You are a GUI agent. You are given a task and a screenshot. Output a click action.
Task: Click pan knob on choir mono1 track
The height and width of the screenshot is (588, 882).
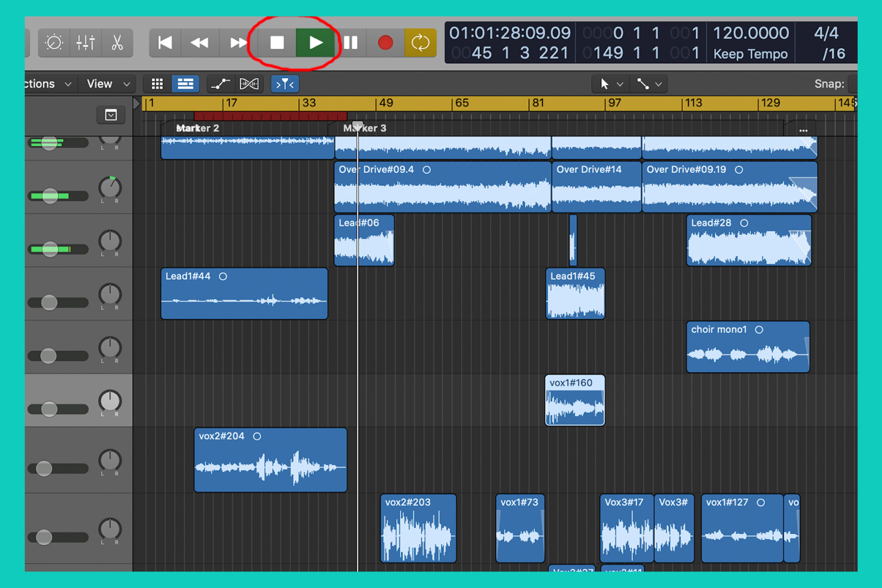tap(110, 348)
